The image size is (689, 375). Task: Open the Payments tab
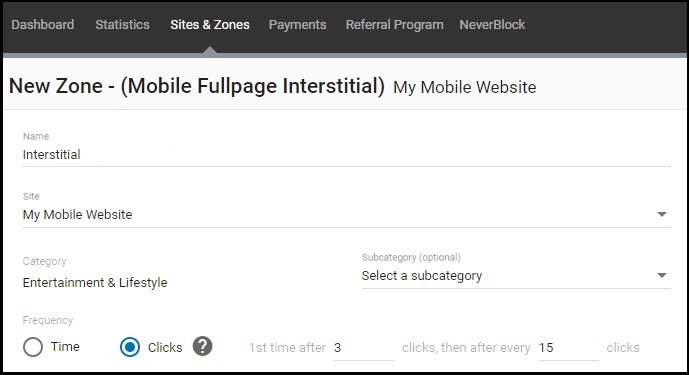[x=297, y=25]
